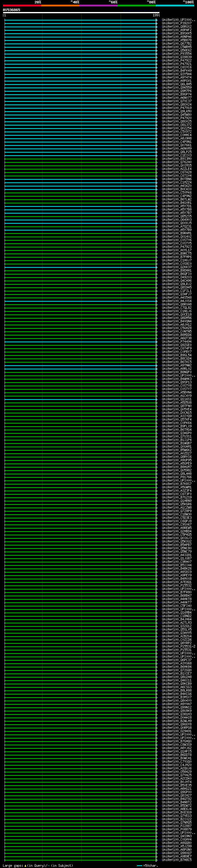
Task: Open hit UniRef100_B4FK49
Action: tap(177, 71)
